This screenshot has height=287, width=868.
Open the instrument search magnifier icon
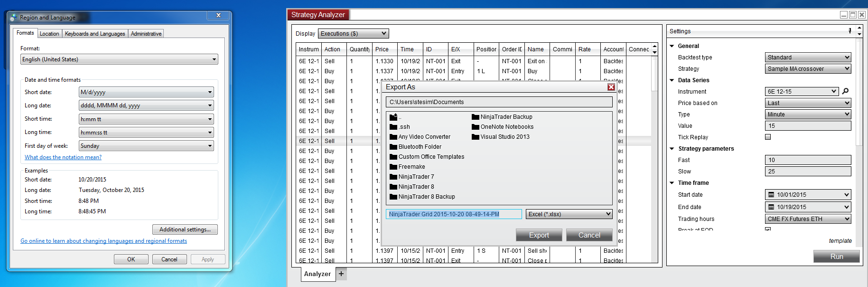845,91
